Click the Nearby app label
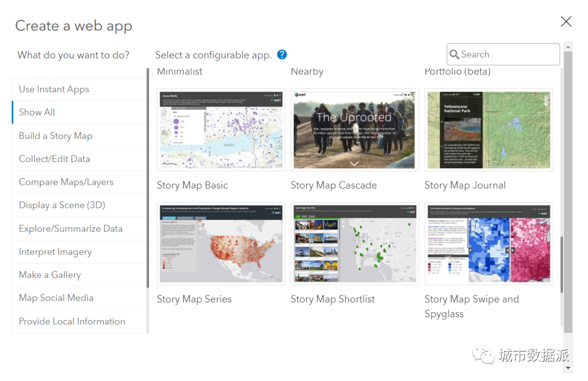588x381 pixels. [x=307, y=72]
